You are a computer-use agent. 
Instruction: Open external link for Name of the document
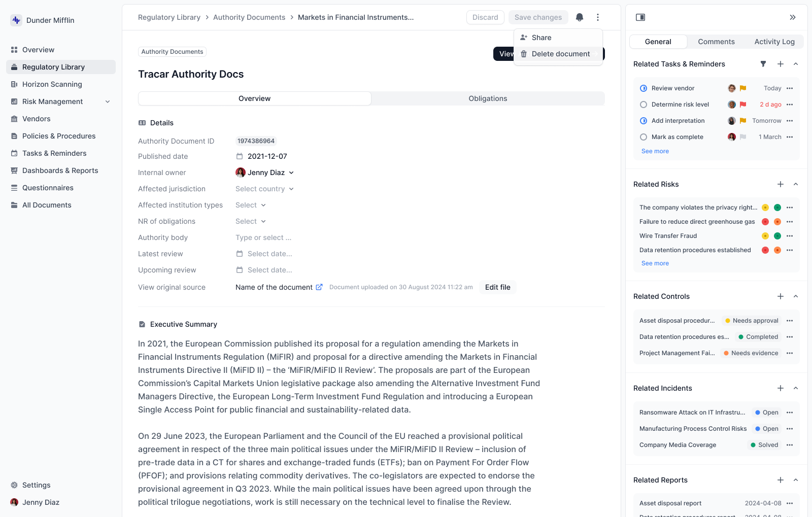[319, 287]
